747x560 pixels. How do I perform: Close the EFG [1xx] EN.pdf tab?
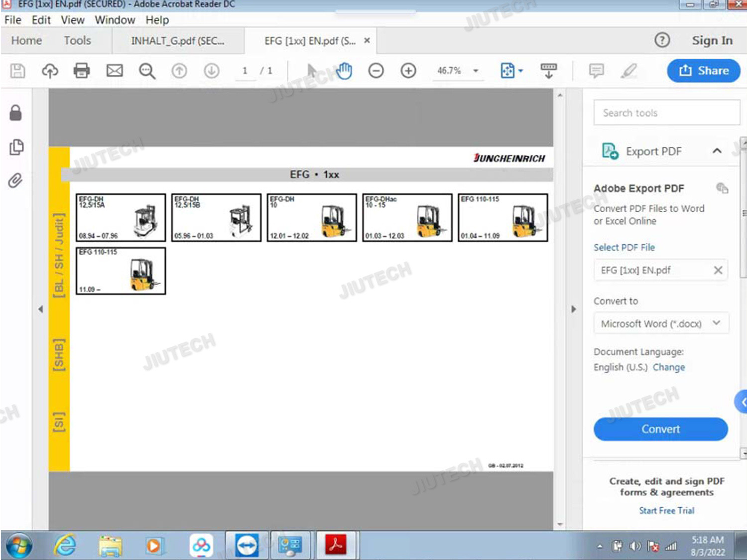[367, 40]
